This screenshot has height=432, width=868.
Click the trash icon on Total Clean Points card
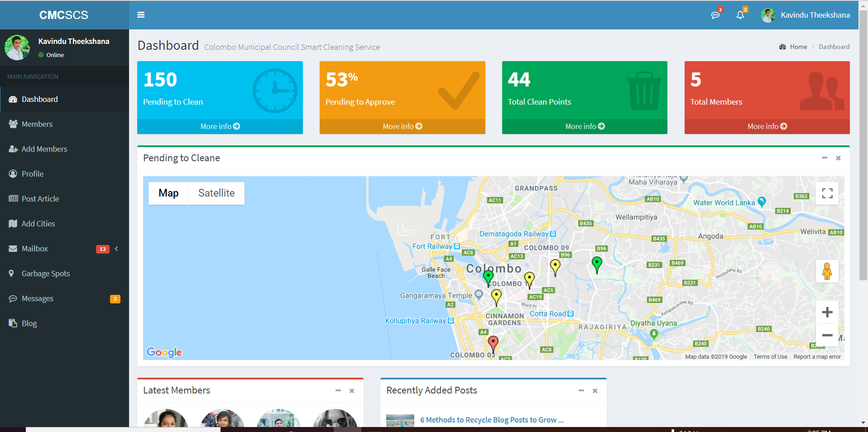(x=644, y=91)
